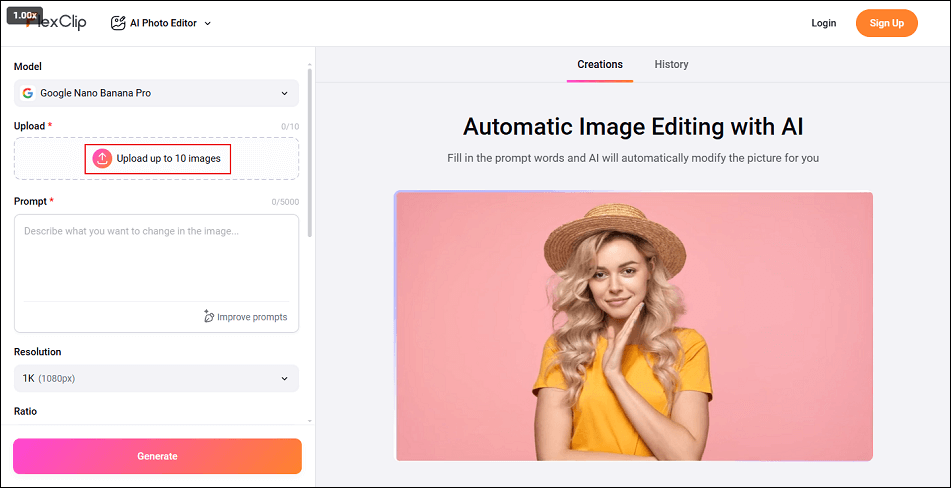Viewport: 951px width, 488px height.
Task: Expand the AI Photo Editor chevron
Action: pos(207,24)
